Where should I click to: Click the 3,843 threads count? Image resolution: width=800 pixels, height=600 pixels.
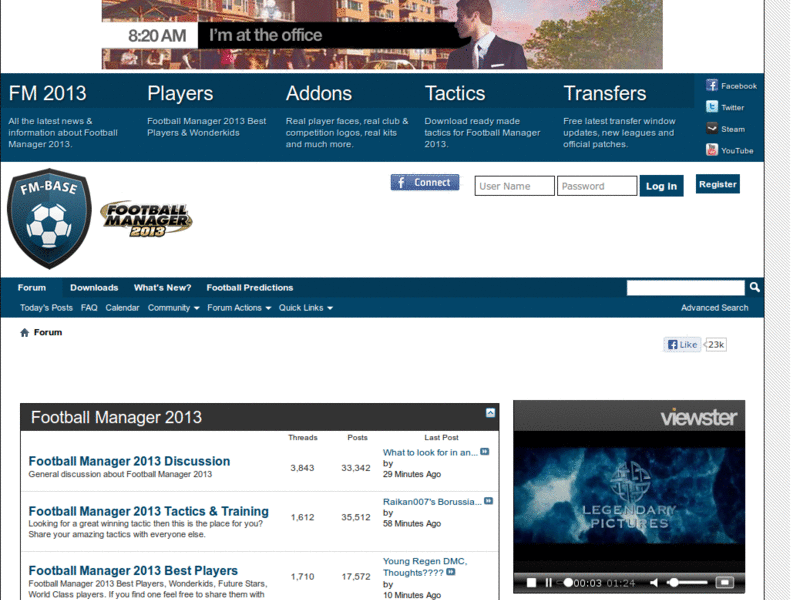pos(302,468)
